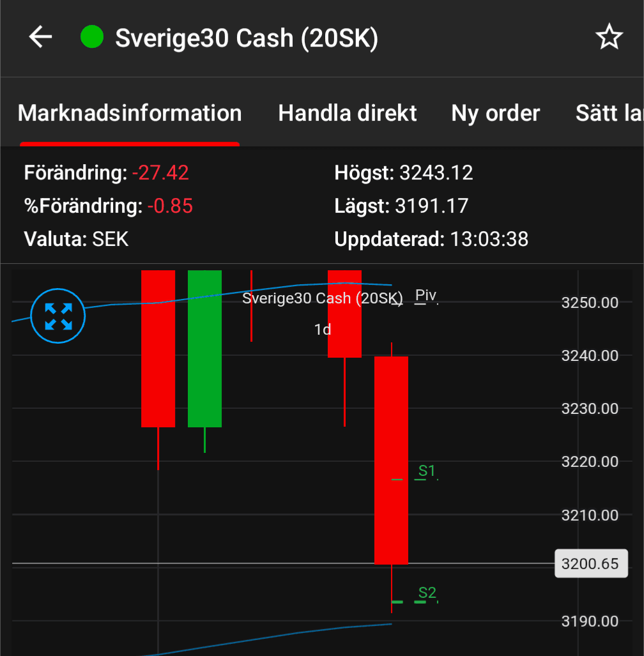Click the 3220.00 price axis label
The width and height of the screenshot is (644, 656).
(x=590, y=462)
